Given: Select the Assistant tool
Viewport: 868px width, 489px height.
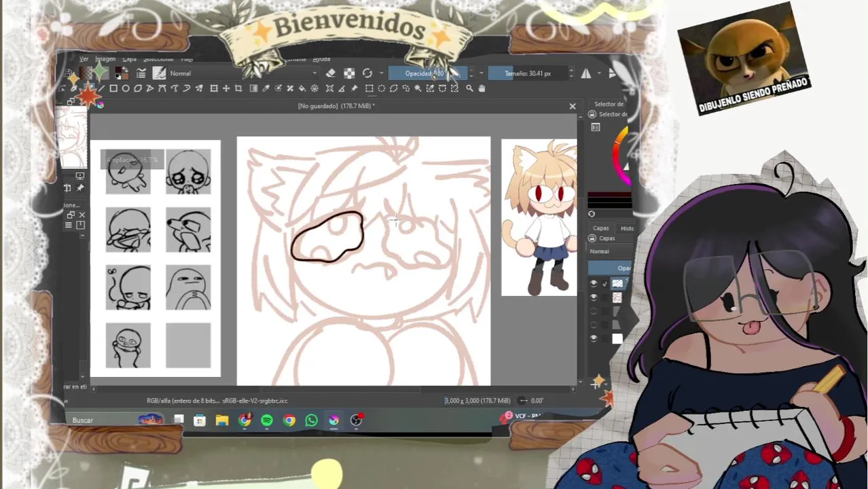Looking at the screenshot, I should (329, 88).
